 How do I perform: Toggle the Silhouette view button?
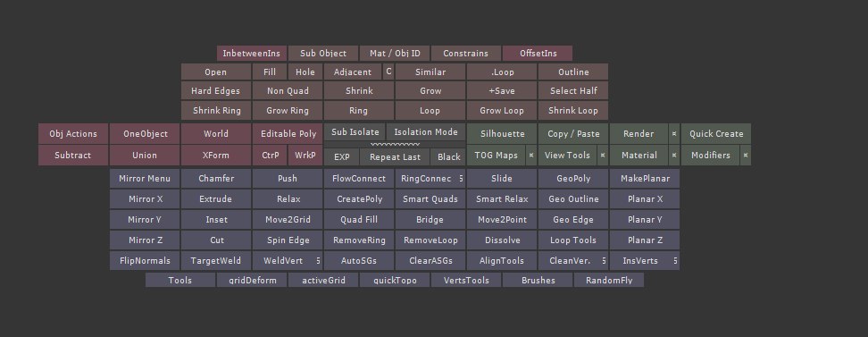502,133
